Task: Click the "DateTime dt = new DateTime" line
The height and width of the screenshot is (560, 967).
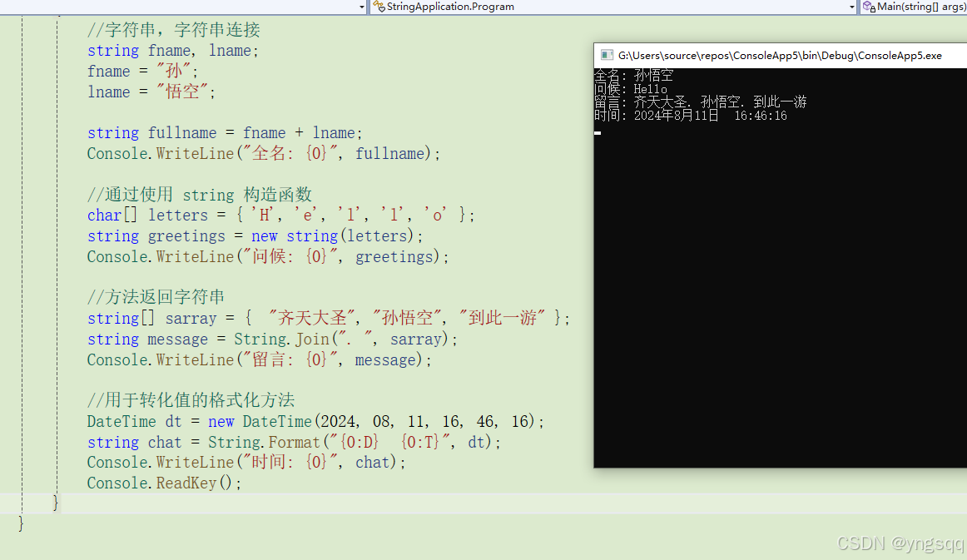Action: [315, 421]
